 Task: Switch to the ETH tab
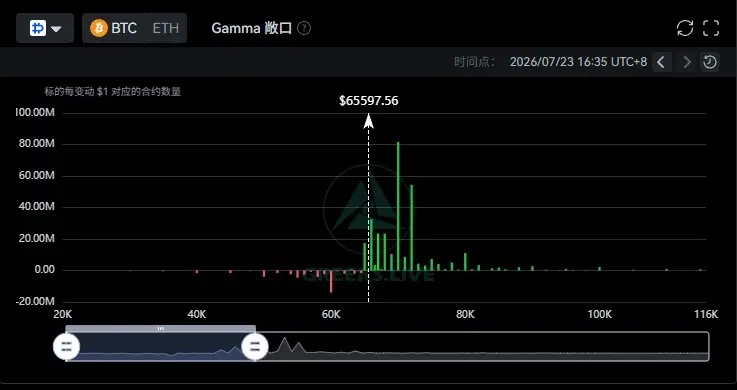[165, 28]
